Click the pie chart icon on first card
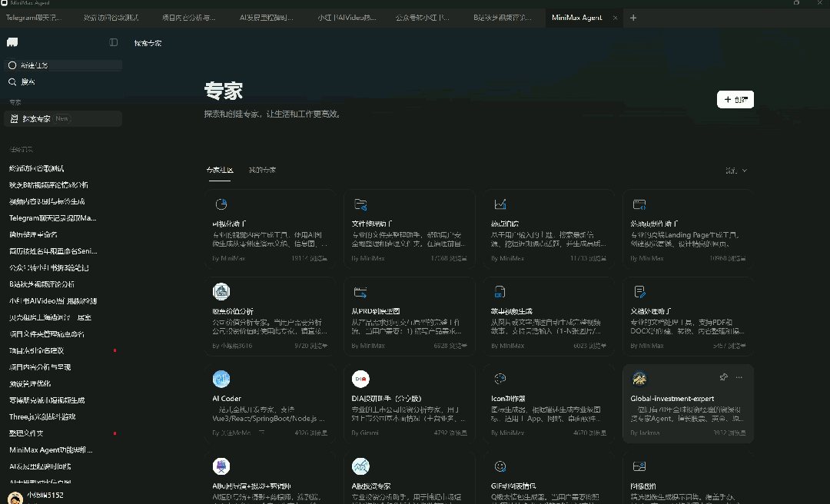Screen dimensions: 830x504 pyautogui.click(x=221, y=204)
